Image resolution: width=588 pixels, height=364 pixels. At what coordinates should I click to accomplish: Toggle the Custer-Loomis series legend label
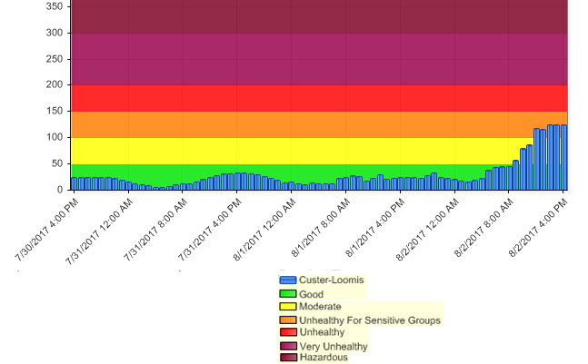tap(331, 280)
